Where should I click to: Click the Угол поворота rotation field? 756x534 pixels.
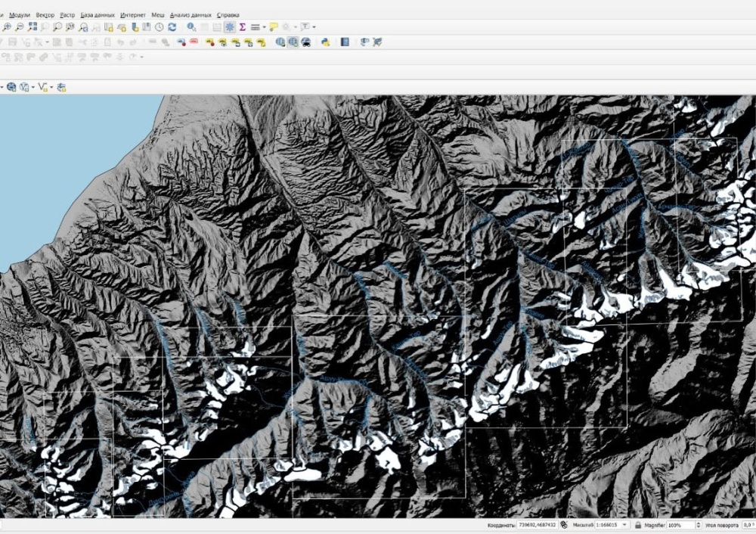[x=748, y=525]
